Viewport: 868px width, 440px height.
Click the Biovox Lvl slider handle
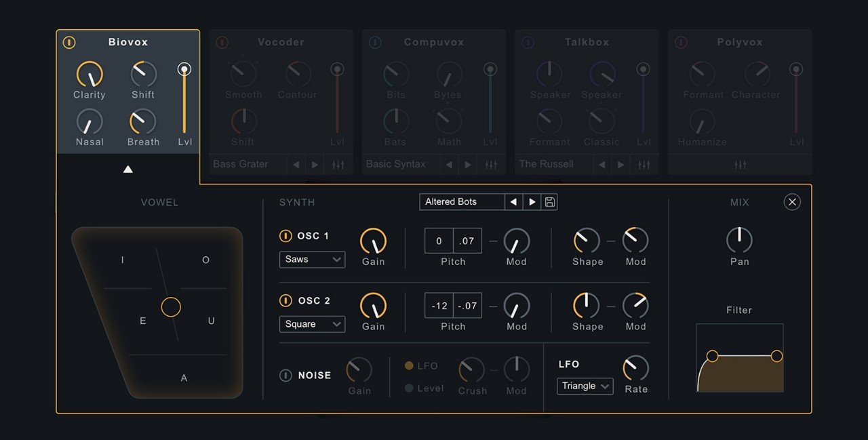pos(184,69)
